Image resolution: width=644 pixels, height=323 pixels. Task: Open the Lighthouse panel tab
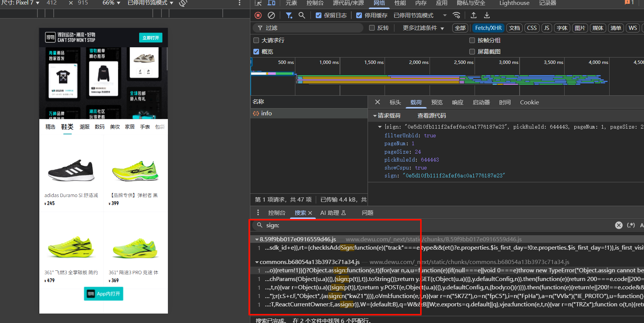[x=514, y=3]
